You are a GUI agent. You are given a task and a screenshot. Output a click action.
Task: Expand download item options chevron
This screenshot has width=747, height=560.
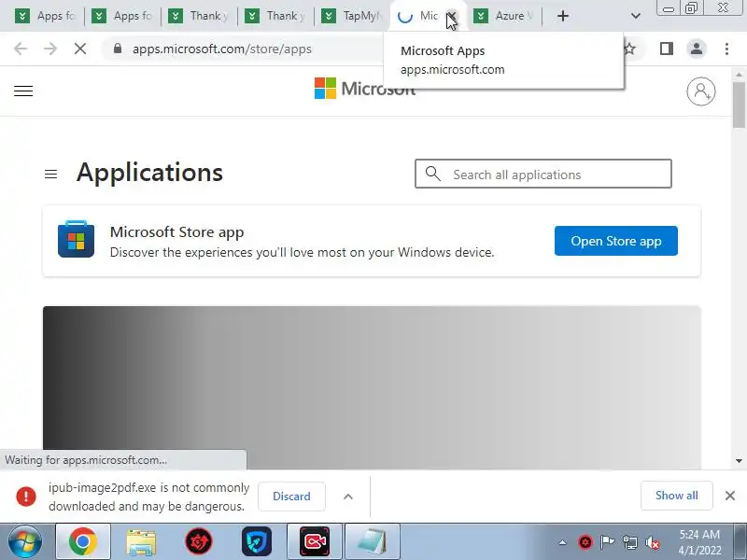click(x=348, y=497)
